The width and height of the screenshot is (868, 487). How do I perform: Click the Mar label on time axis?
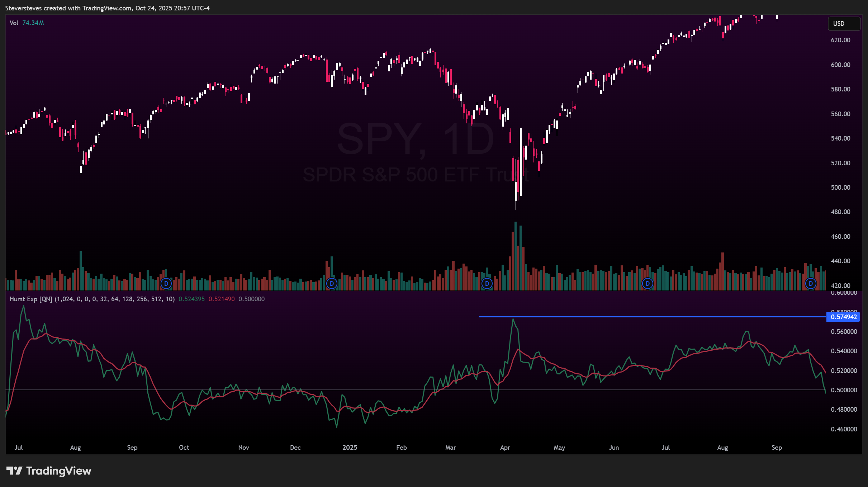tap(451, 448)
